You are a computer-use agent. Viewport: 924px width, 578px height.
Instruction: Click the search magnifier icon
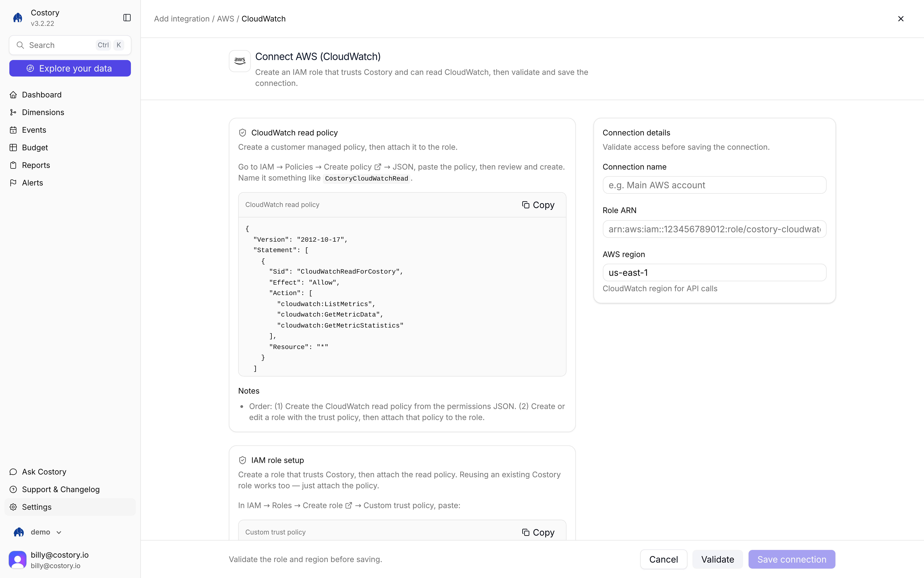click(x=20, y=45)
